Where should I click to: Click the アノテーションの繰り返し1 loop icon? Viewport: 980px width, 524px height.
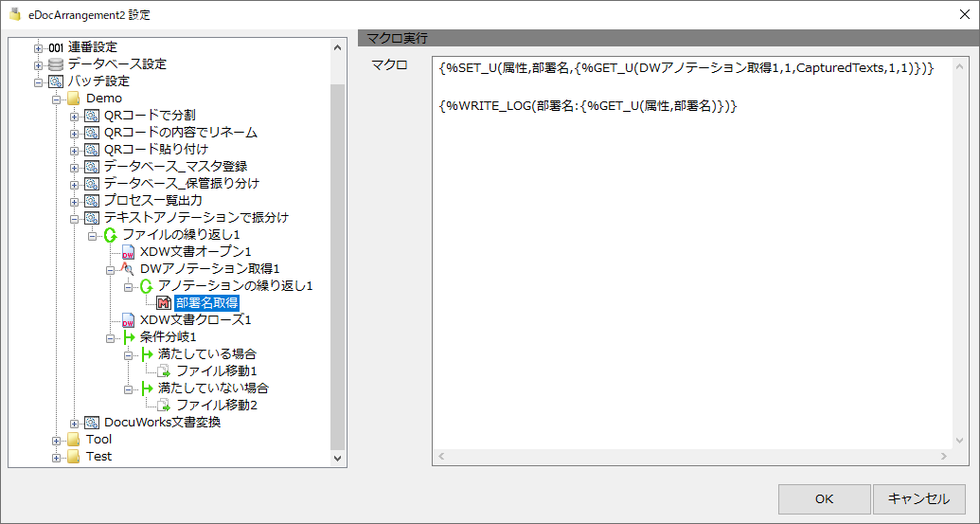tap(146, 286)
